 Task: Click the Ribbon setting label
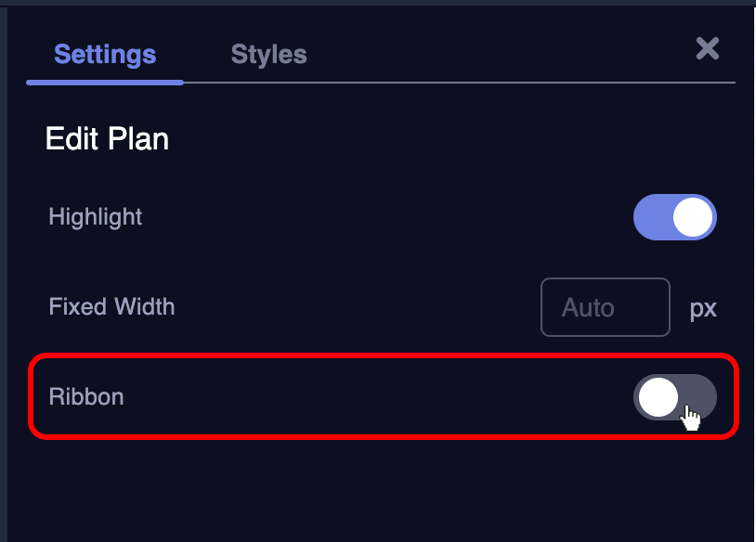(x=86, y=397)
